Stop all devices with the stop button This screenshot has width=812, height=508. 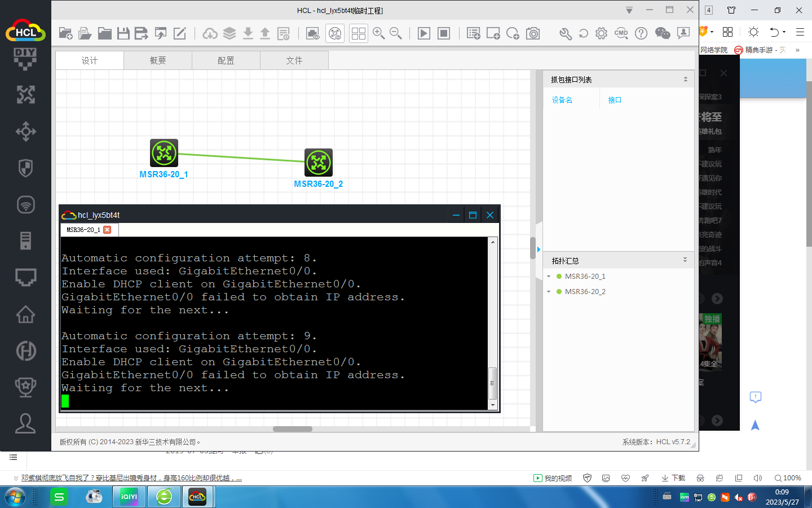pos(444,33)
